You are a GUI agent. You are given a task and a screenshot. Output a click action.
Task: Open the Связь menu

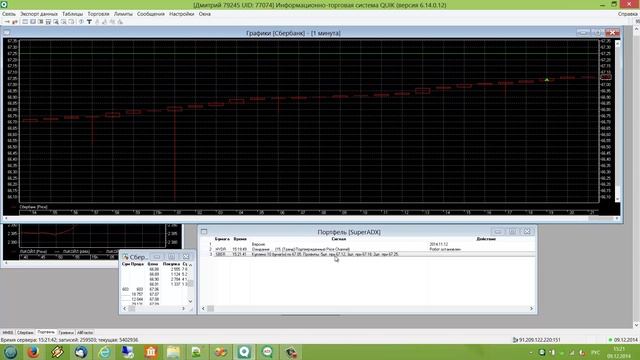coord(9,14)
